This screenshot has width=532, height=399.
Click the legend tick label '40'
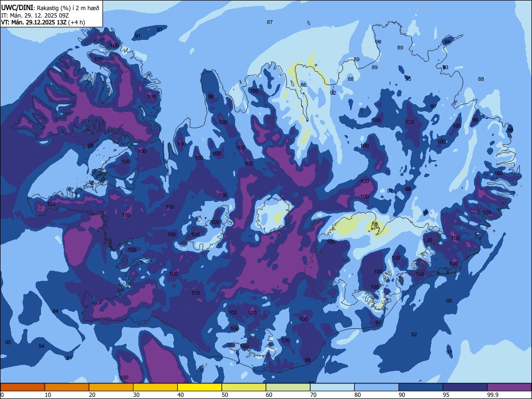point(180,395)
